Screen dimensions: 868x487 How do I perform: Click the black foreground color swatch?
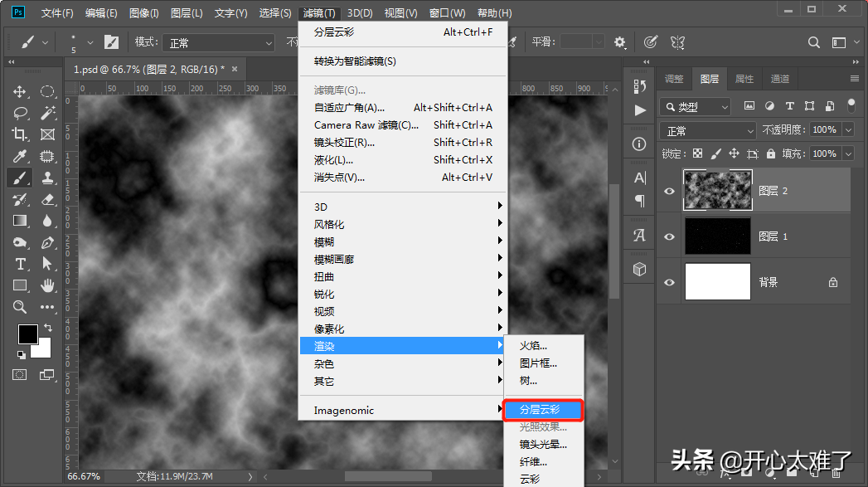pyautogui.click(x=27, y=334)
